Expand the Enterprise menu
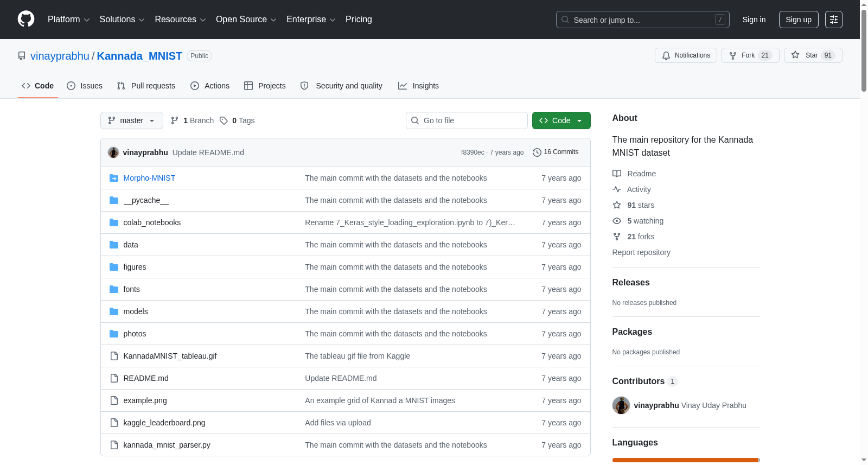 (311, 20)
